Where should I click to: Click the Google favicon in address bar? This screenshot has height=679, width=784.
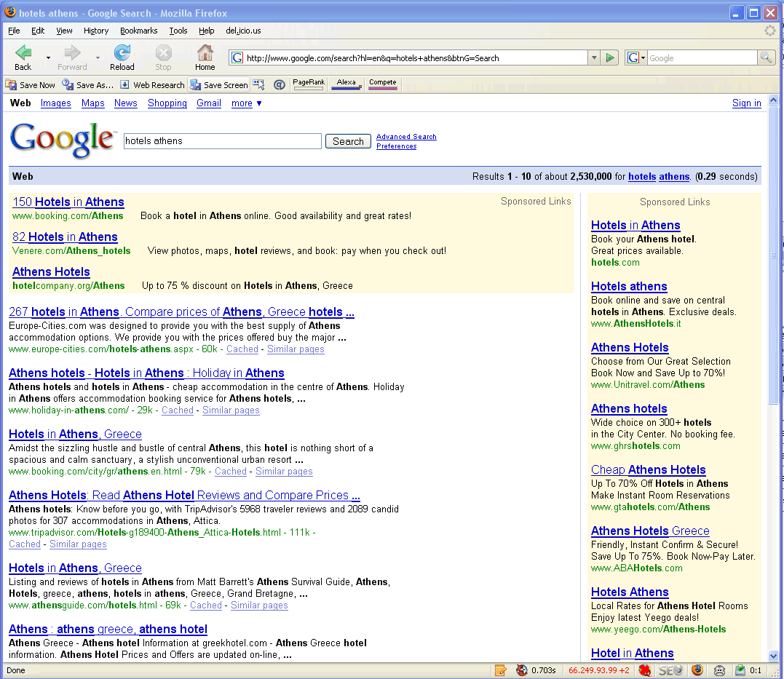pos(237,58)
